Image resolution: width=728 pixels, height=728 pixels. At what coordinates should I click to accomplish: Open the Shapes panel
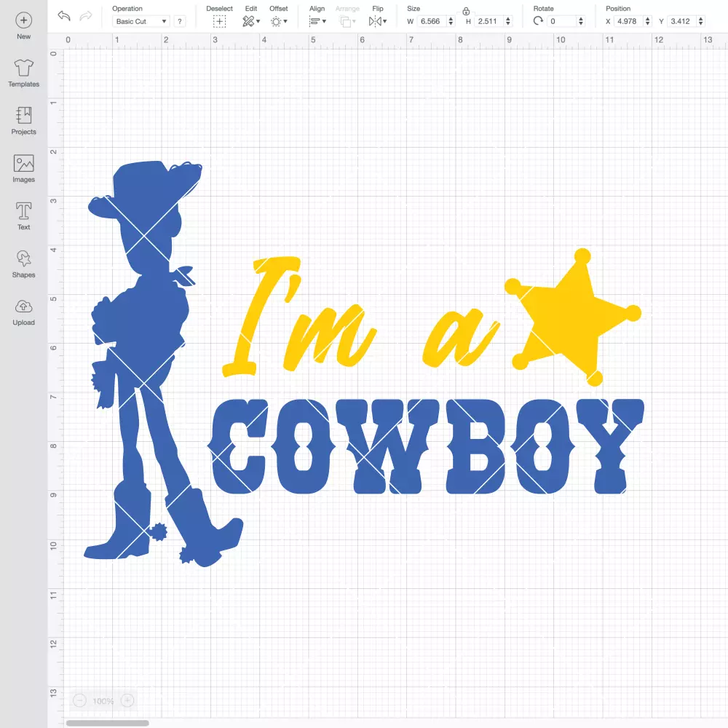(x=24, y=264)
